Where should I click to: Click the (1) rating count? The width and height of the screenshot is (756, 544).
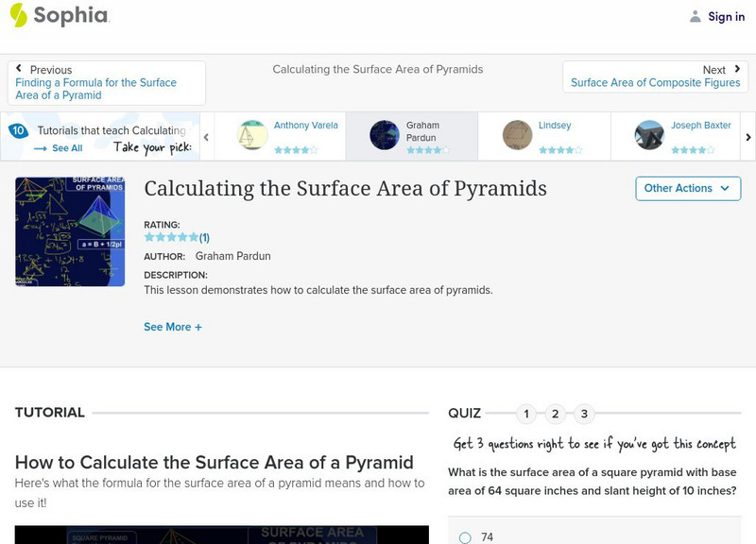(x=204, y=238)
